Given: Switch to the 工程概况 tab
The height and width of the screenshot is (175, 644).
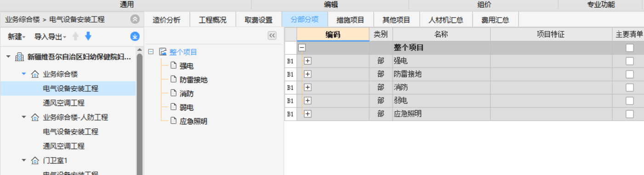Looking at the screenshot, I should click(x=212, y=20).
